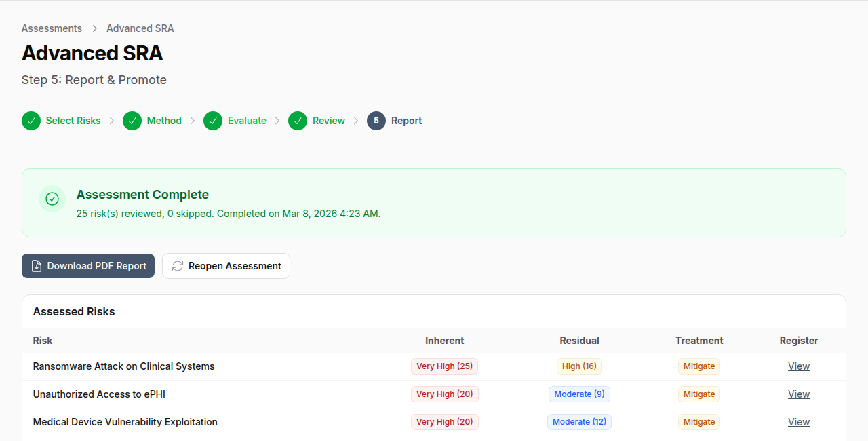Screen dimensions: 868x441
Task: Select the step 5 badge next to Report
Action: tap(376, 120)
